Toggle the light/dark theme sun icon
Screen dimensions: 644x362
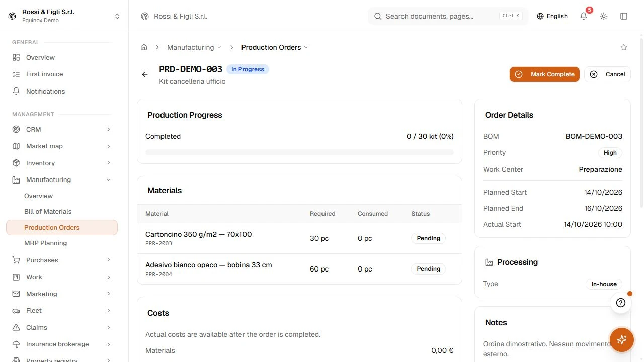pyautogui.click(x=604, y=16)
